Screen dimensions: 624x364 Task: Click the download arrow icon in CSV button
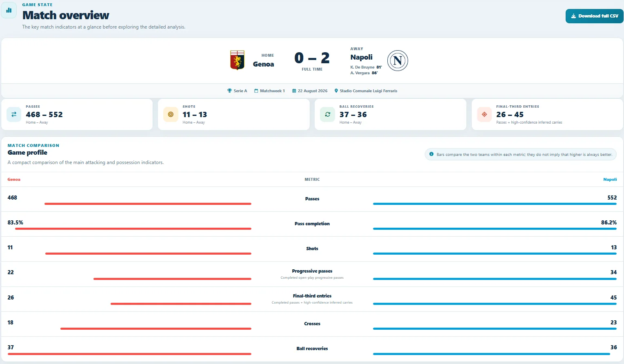click(x=573, y=16)
